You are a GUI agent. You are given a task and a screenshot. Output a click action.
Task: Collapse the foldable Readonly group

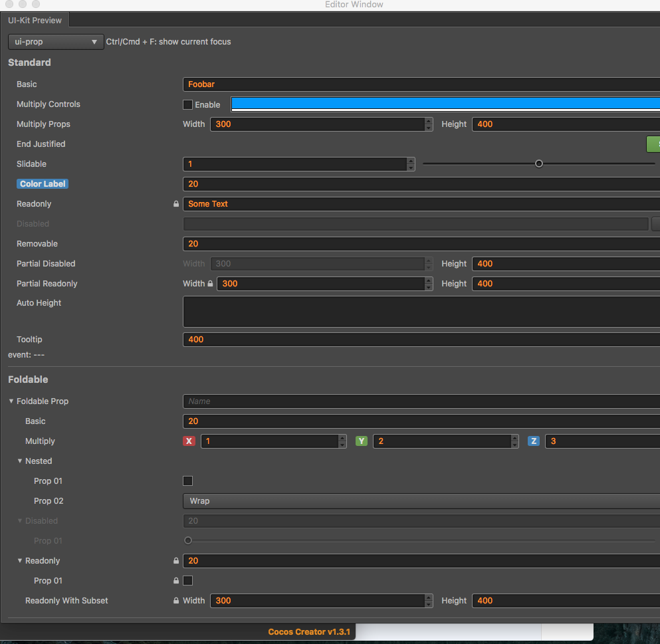(x=20, y=560)
